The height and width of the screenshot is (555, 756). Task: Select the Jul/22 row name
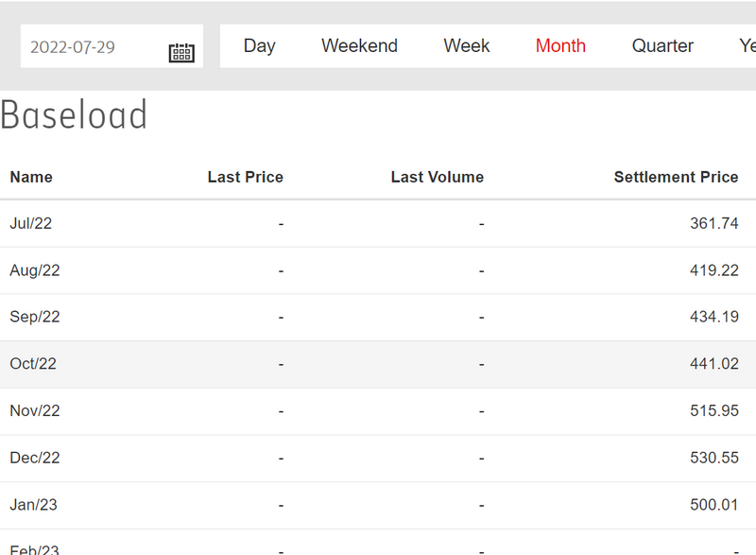pyautogui.click(x=31, y=223)
